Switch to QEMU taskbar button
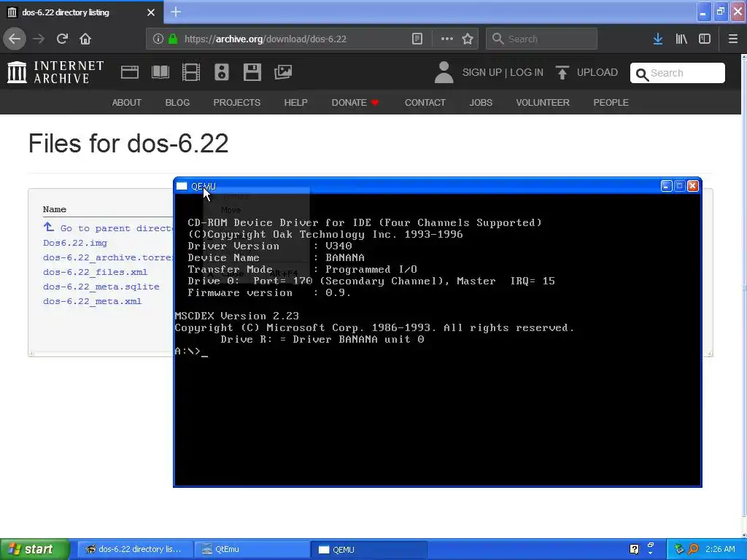This screenshot has width=747, height=560. (x=368, y=550)
